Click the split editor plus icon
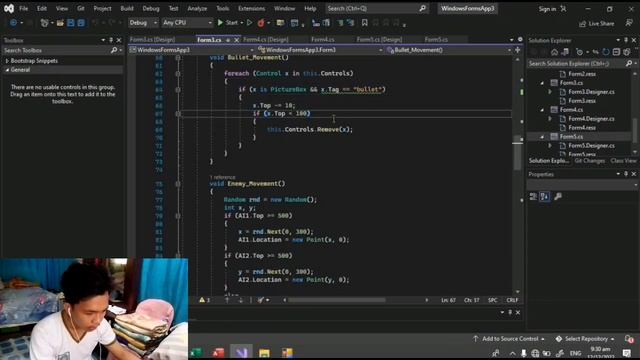This screenshot has width=640, height=360. pyautogui.click(x=518, y=50)
